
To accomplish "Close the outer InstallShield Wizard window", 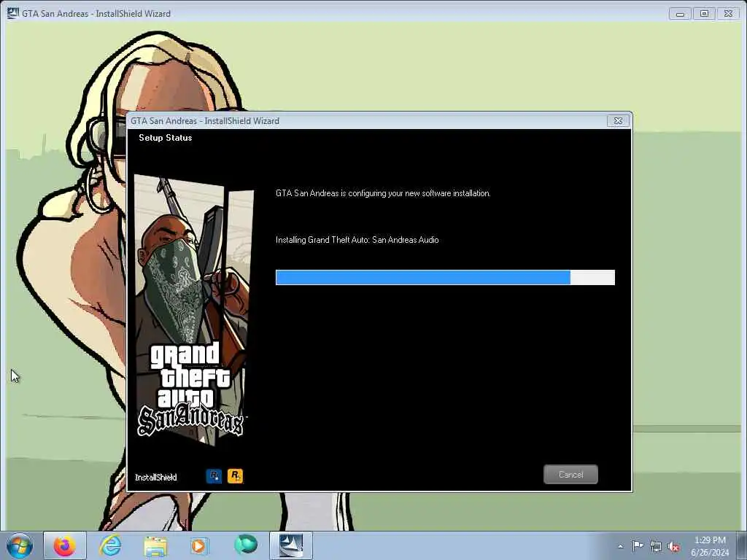I will pos(729,14).
